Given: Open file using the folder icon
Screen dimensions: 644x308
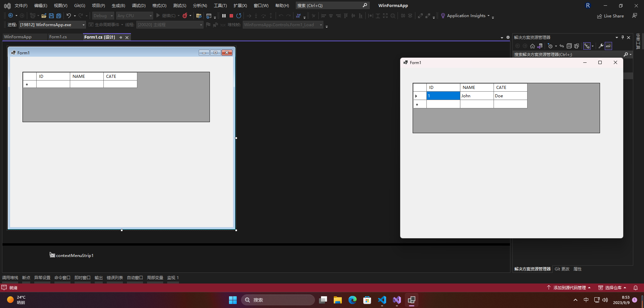Looking at the screenshot, I should point(44,16).
